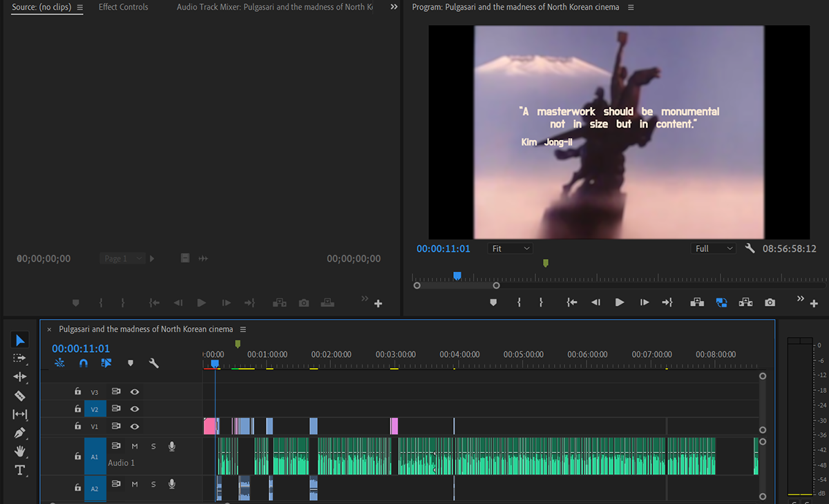Image resolution: width=829 pixels, height=504 pixels.
Task: Click Drag Video Only icon in Source Monitor
Action: 185,258
